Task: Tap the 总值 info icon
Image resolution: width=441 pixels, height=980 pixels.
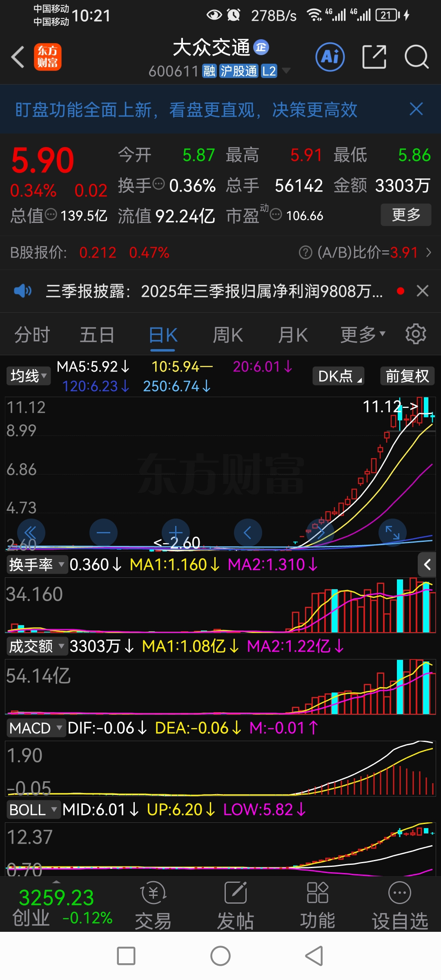Action: point(51,214)
